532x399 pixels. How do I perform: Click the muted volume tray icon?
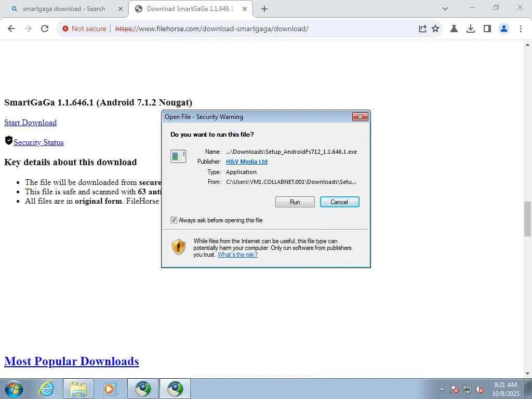pos(480,390)
